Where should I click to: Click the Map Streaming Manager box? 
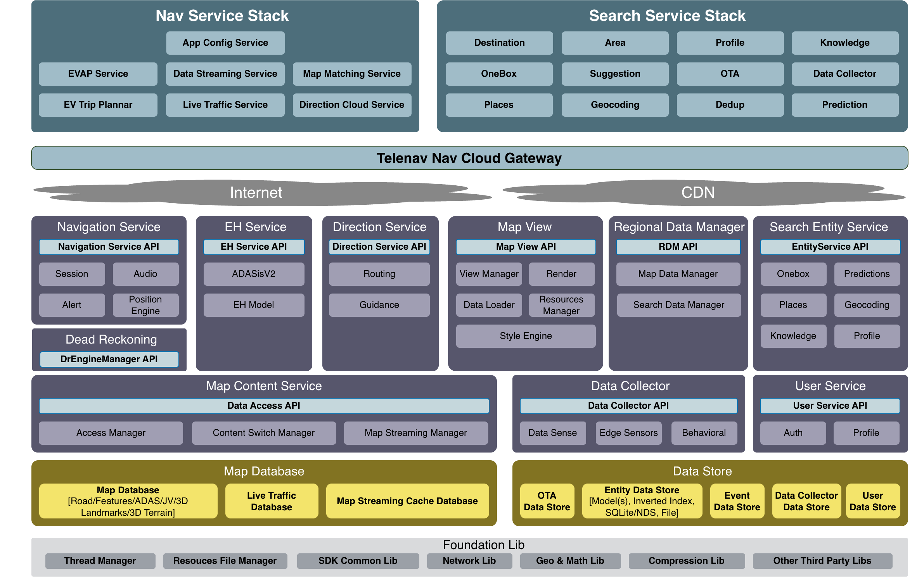416,433
